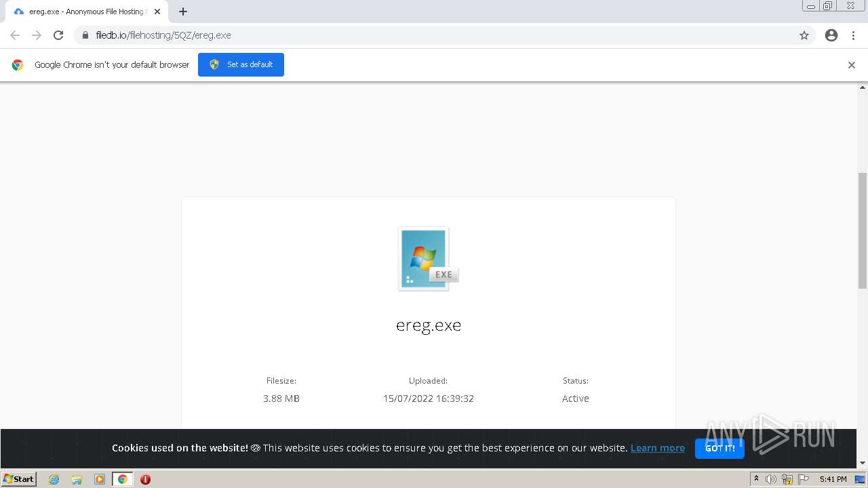Set Chrome as default browser
Image resolution: width=868 pixels, height=488 pixels.
click(241, 64)
